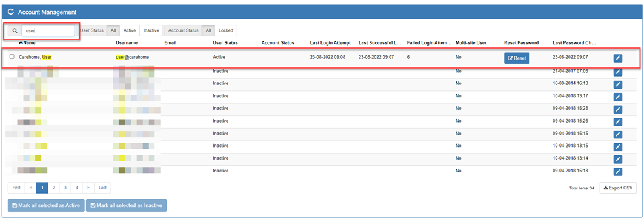This screenshot has width=644, height=221.
Task: Click into the search field containing 'user'
Action: pos(48,30)
